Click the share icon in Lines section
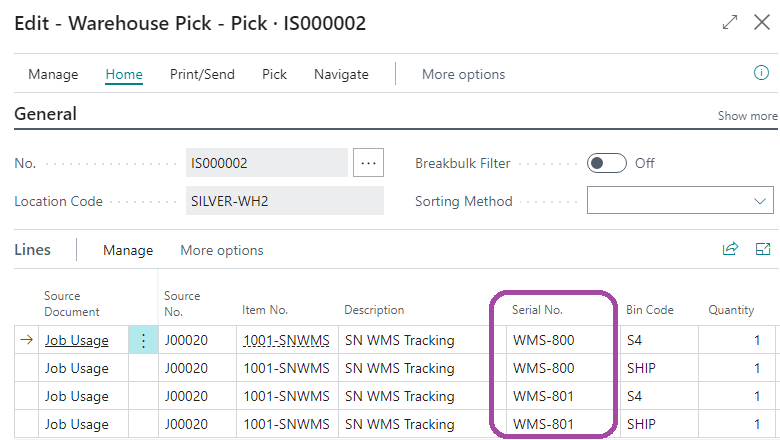 730,249
